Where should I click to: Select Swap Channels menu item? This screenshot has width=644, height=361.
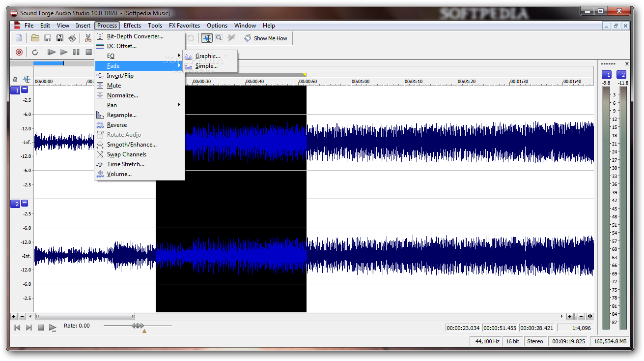tap(140, 154)
